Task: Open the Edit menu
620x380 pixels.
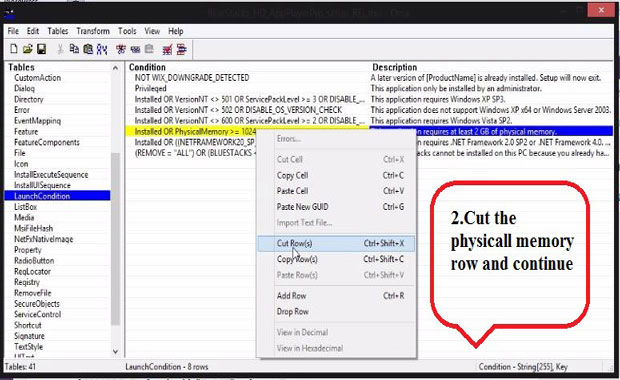Action: (x=33, y=31)
